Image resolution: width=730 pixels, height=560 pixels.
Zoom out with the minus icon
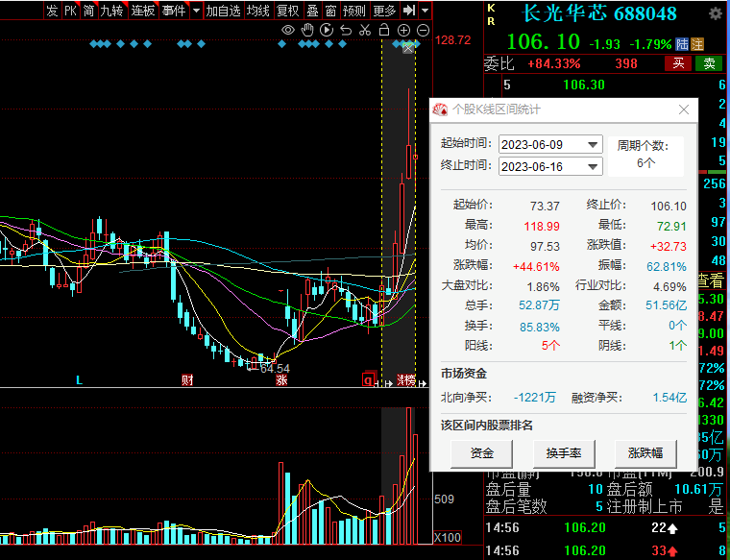pyautogui.click(x=424, y=31)
